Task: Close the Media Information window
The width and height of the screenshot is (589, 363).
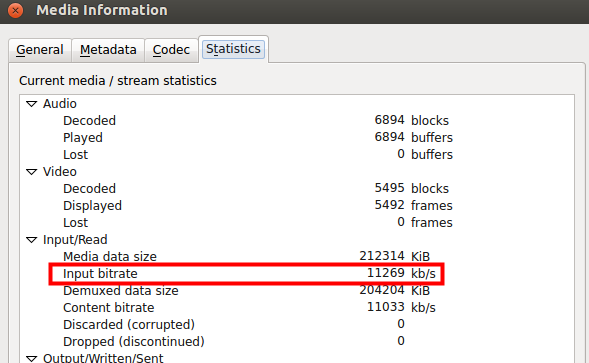Action: point(15,10)
